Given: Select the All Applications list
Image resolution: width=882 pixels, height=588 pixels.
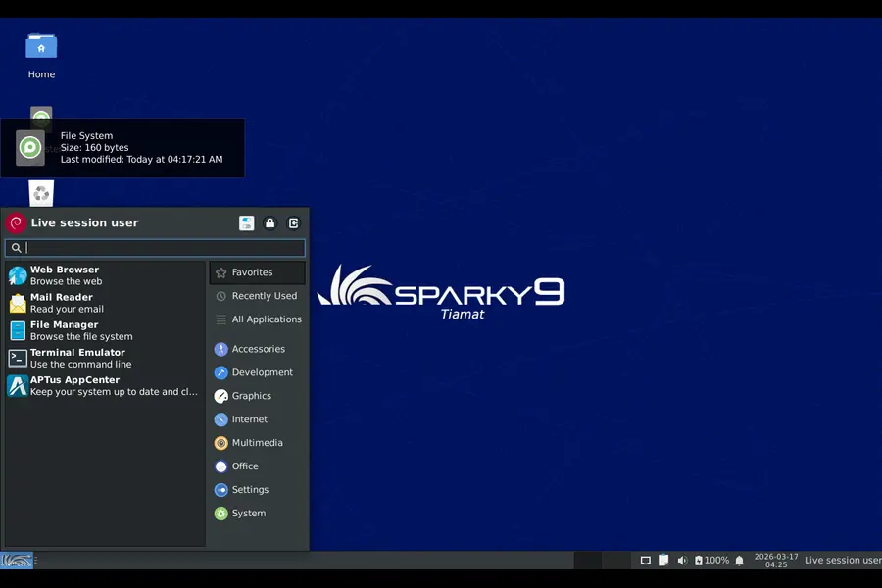Looking at the screenshot, I should tap(266, 318).
